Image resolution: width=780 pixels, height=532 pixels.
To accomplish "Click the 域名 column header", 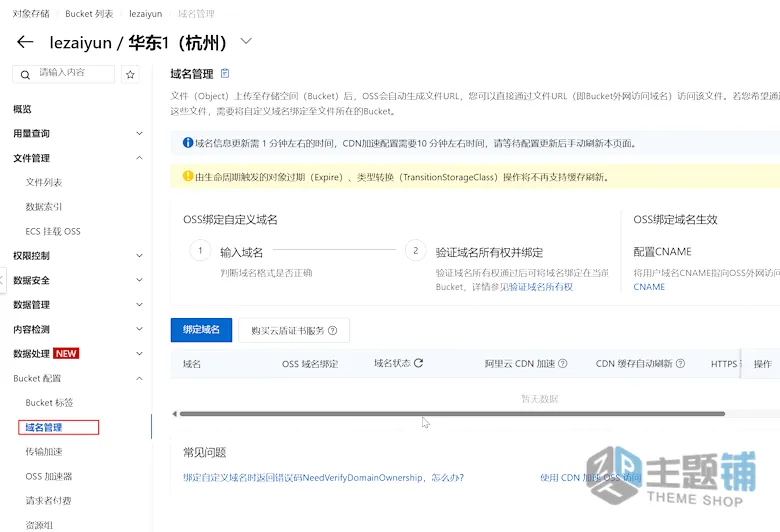I will point(192,364).
